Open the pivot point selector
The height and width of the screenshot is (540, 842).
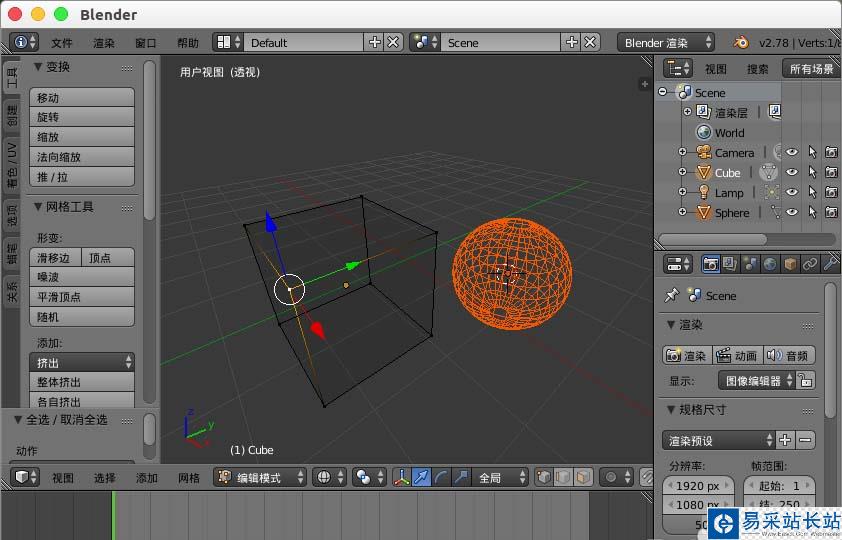369,477
